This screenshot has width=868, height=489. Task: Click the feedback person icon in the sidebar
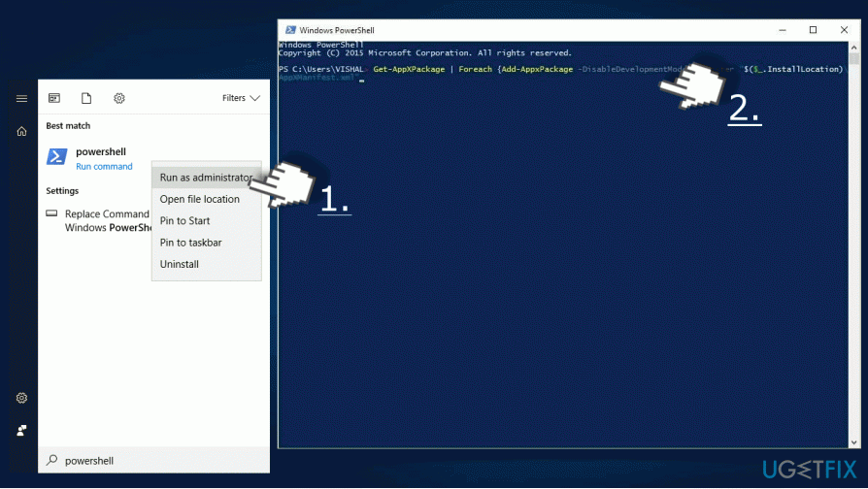tap(21, 431)
